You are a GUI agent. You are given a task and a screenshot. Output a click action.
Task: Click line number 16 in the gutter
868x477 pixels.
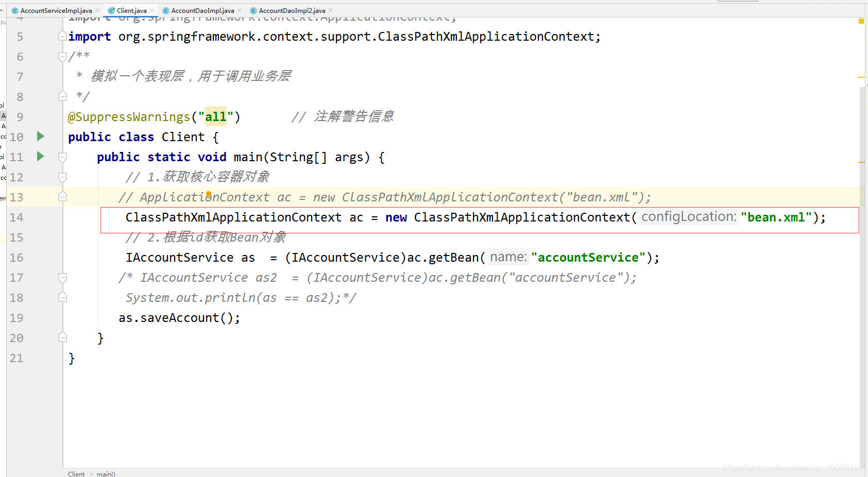pyautogui.click(x=16, y=258)
